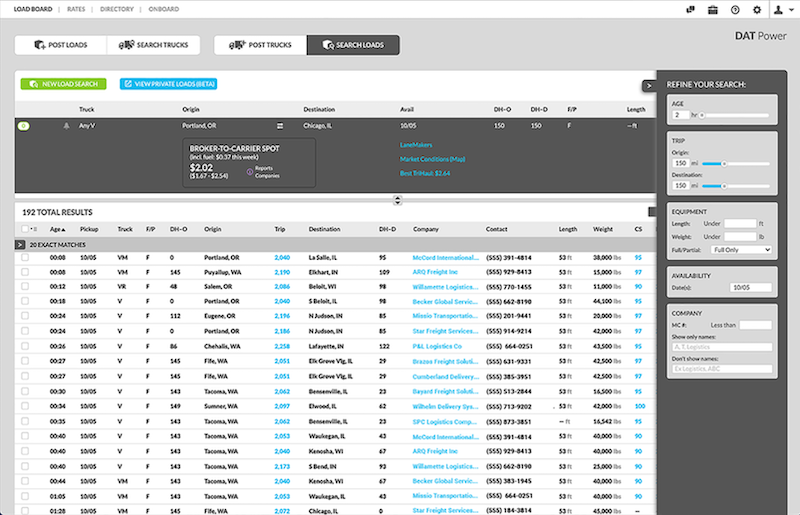Image resolution: width=800 pixels, height=515 pixels.
Task: Tick checkbox for Sumner, WA load
Action: (x=25, y=406)
